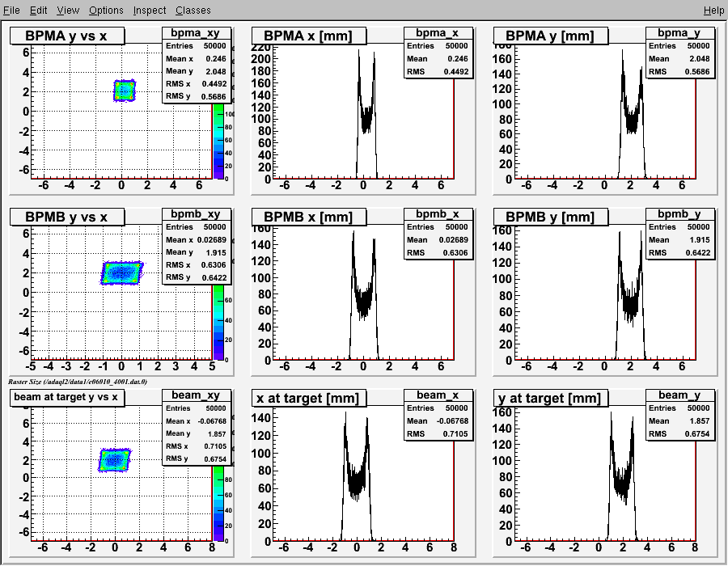Image resolution: width=728 pixels, height=566 pixels.
Task: Select the 'y at target [mm]' title
Action: [x=550, y=398]
